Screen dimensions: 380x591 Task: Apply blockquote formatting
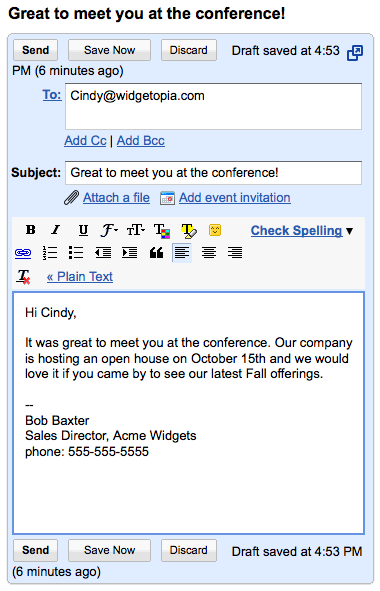pos(156,253)
